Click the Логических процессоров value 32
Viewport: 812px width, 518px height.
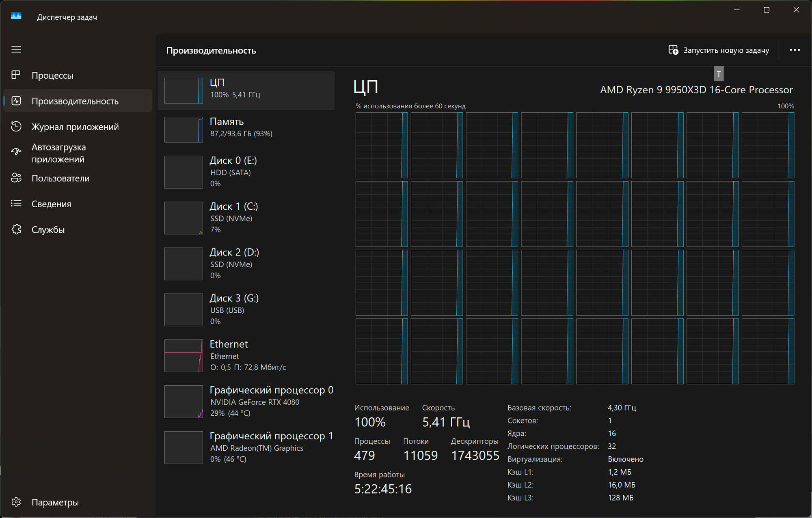pyautogui.click(x=611, y=446)
